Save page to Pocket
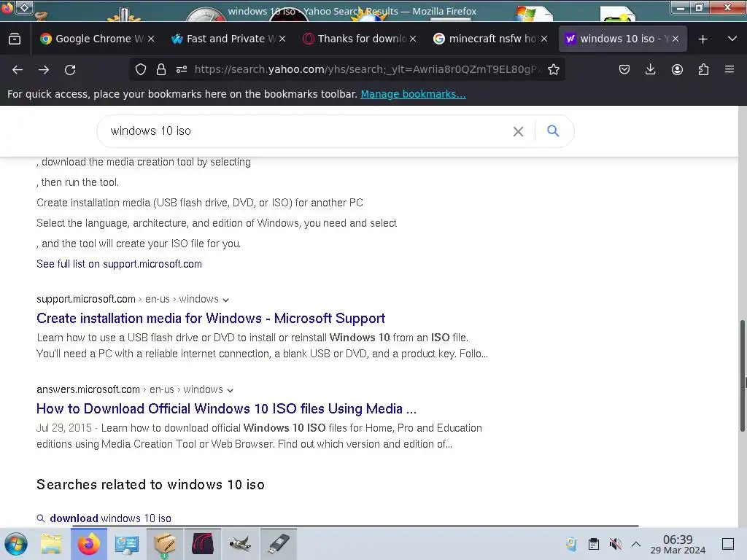747x560 pixels. [x=624, y=69]
